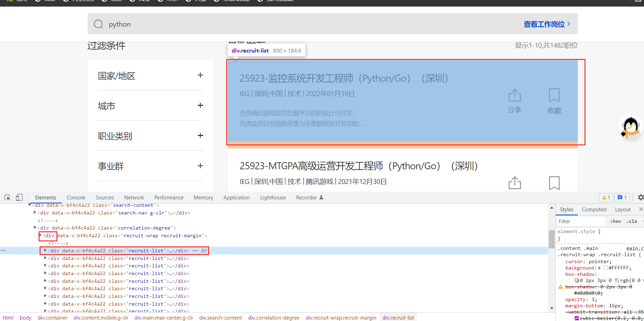This screenshot has width=644, height=321.
Task: Switch to the Layout tab
Action: coord(623,209)
